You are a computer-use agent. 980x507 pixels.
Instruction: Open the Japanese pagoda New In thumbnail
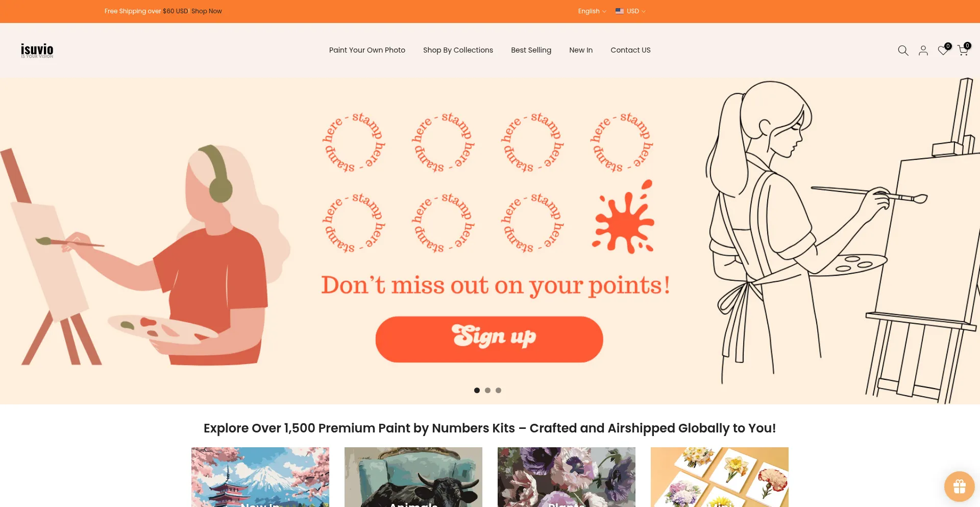pos(260,477)
